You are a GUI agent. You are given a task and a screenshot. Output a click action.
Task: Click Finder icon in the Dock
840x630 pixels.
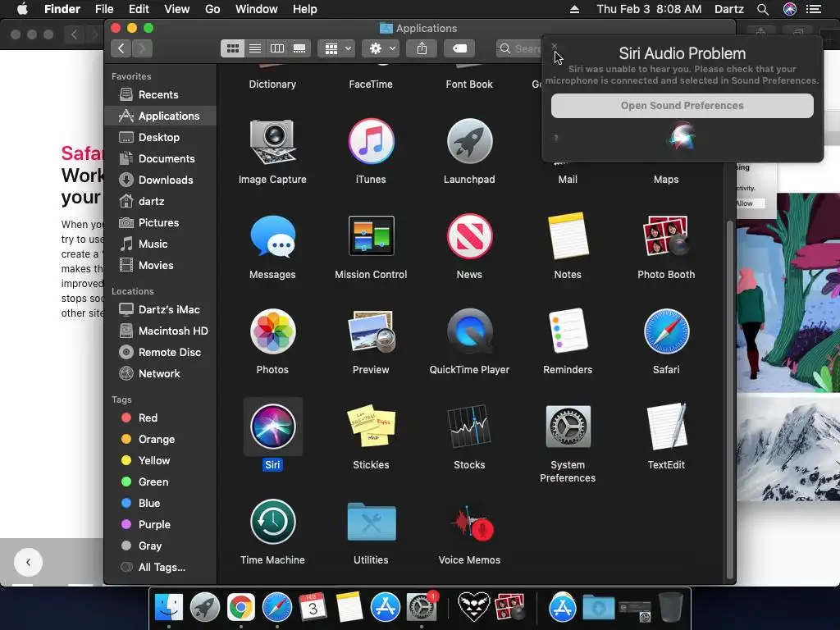(169, 608)
